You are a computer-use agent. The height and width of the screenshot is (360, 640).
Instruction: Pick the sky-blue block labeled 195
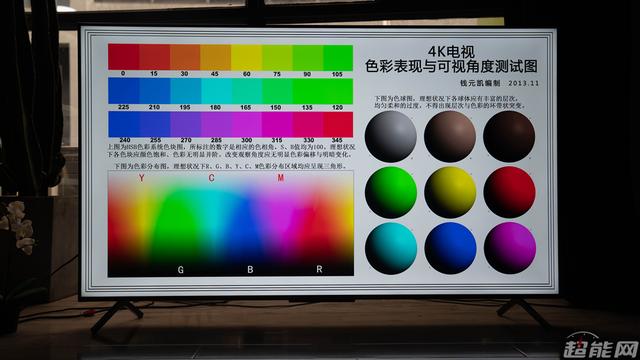pos(185,91)
